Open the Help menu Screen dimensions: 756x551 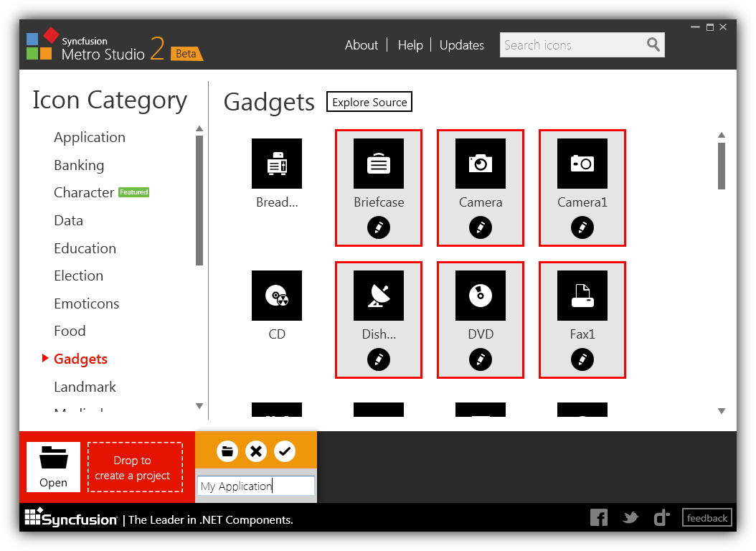(410, 44)
